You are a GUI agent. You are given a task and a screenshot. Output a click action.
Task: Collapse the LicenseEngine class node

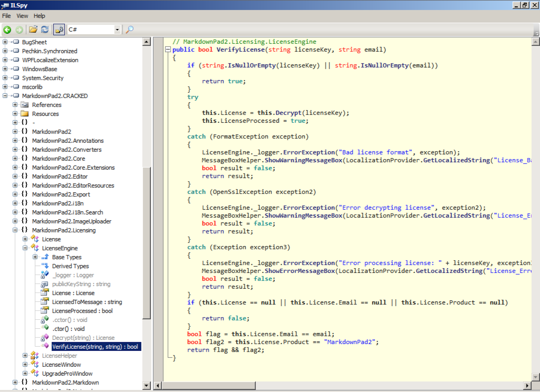(x=25, y=248)
